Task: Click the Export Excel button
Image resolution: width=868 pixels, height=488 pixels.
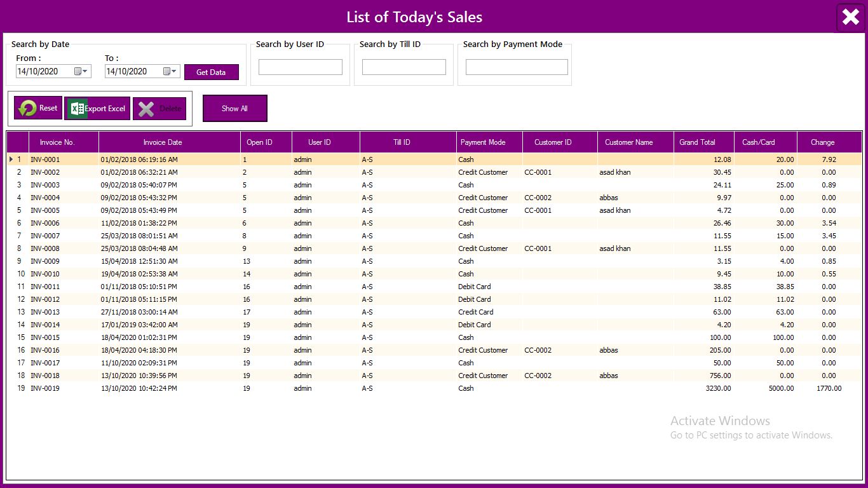Action: [97, 109]
